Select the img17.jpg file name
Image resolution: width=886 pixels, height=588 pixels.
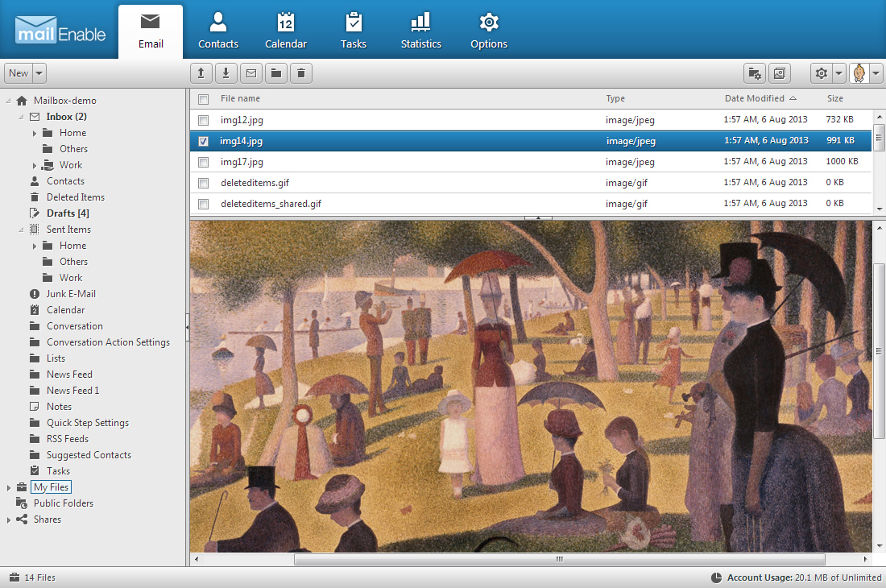coord(242,162)
